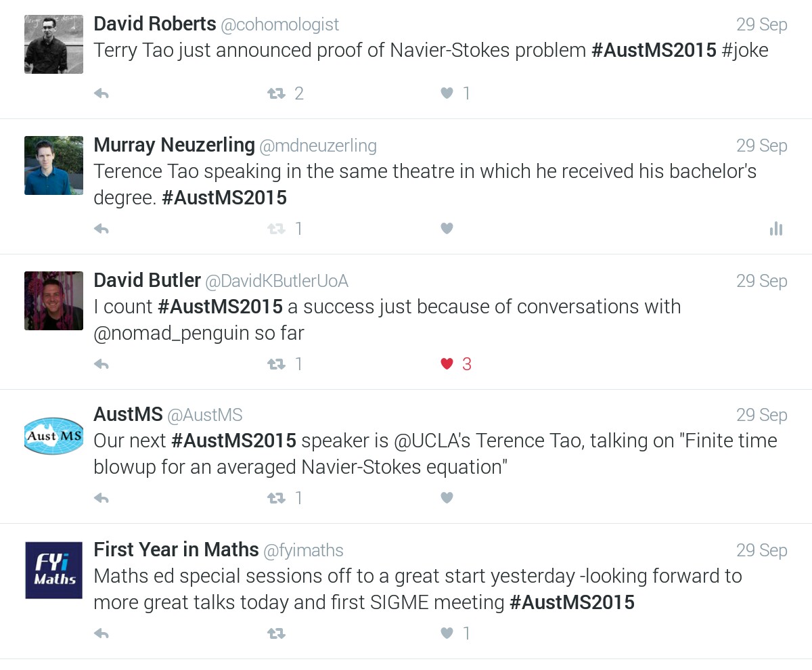Like Murray Neuzerling's bachelor's degree tweet

click(x=447, y=229)
